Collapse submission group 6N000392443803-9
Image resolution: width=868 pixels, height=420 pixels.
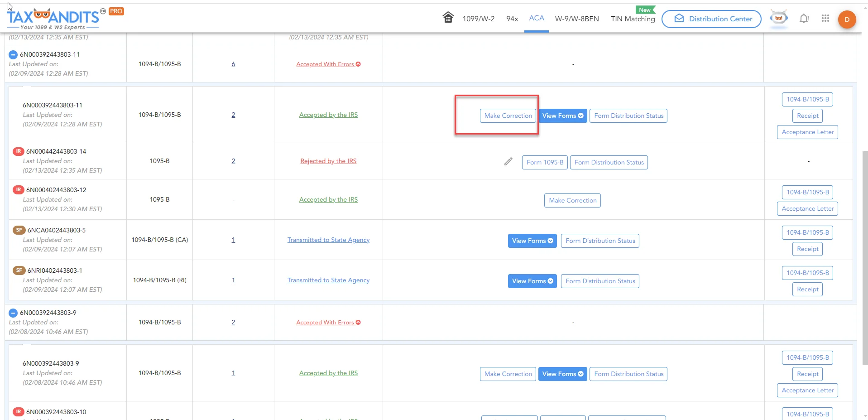click(13, 313)
